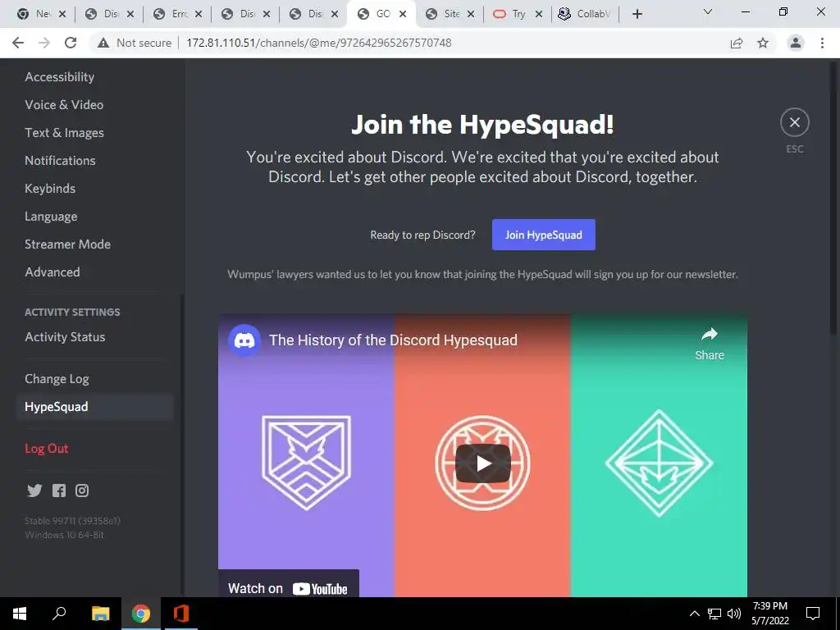This screenshot has width=840, height=630.
Task: Bookmark this page with the star
Action: [x=763, y=43]
